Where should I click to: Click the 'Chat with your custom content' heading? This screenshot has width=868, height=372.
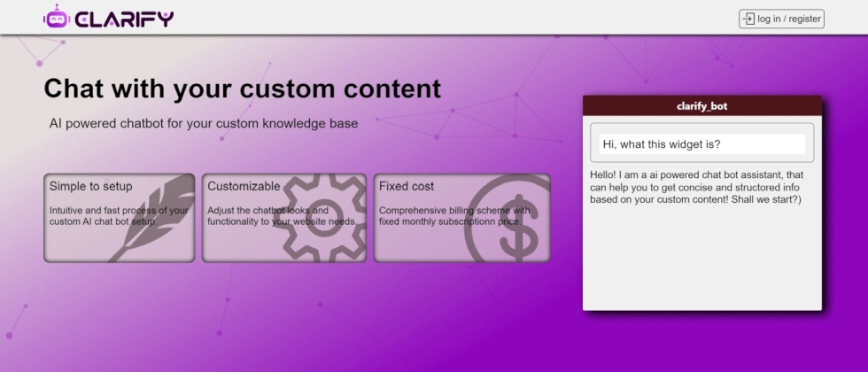coord(242,89)
